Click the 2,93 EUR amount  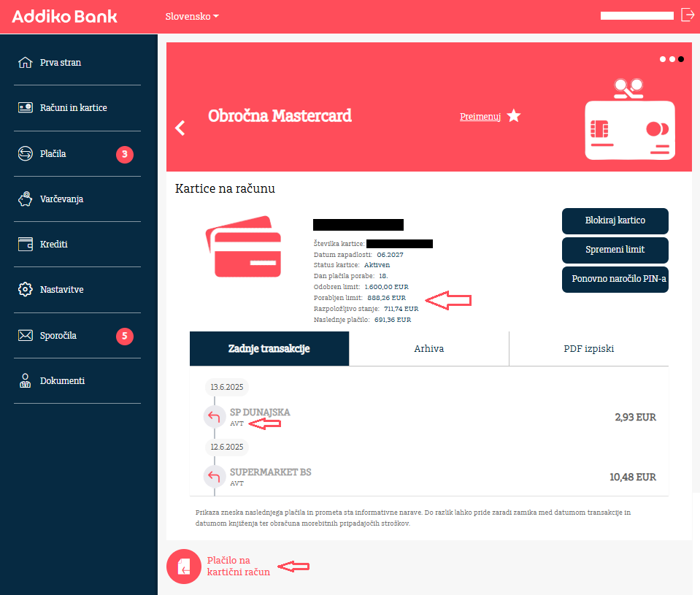[635, 418]
